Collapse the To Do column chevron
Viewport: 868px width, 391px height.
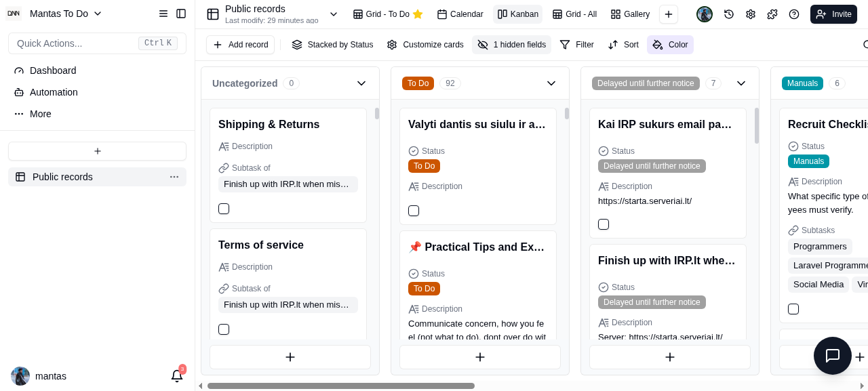551,83
